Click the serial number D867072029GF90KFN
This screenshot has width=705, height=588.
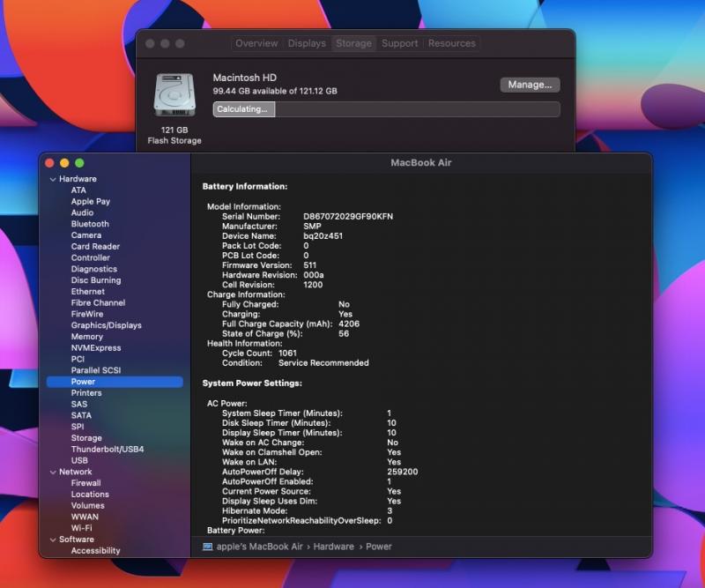[348, 216]
